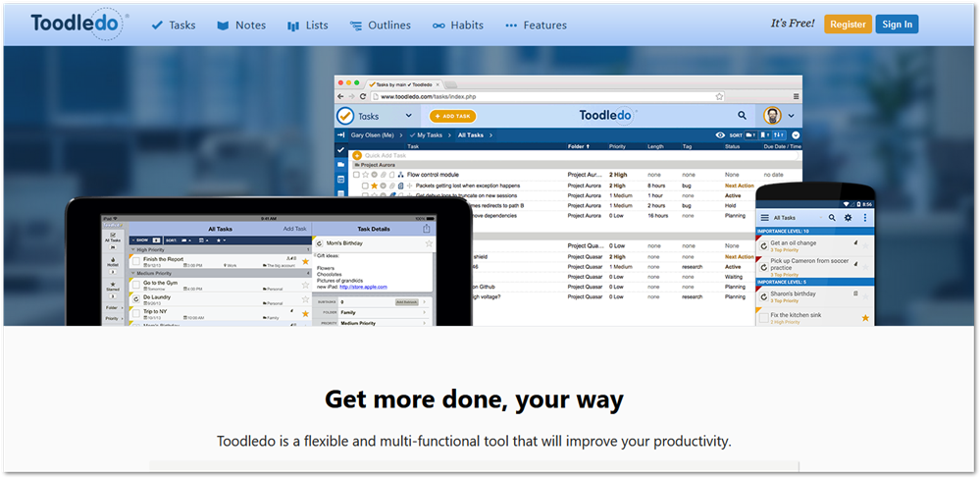Image resolution: width=980 pixels, height=478 pixels.
Task: Open the browser hamburger menu icon
Action: [796, 96]
